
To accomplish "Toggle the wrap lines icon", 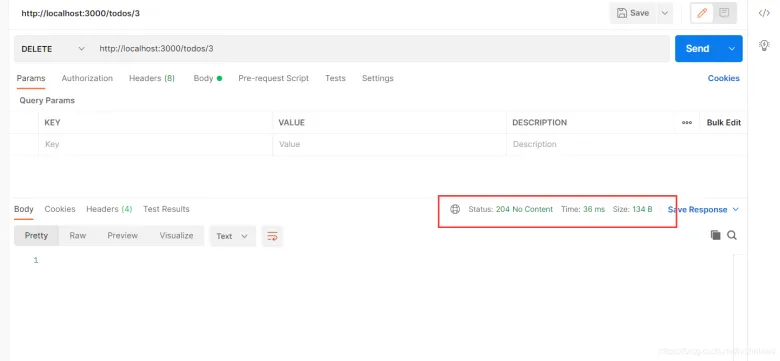I will pos(272,236).
